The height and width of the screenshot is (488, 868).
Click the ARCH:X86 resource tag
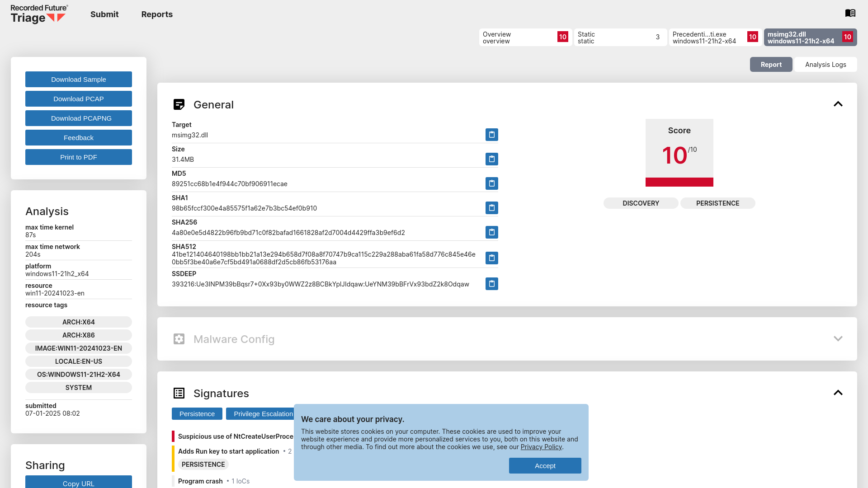(x=79, y=335)
